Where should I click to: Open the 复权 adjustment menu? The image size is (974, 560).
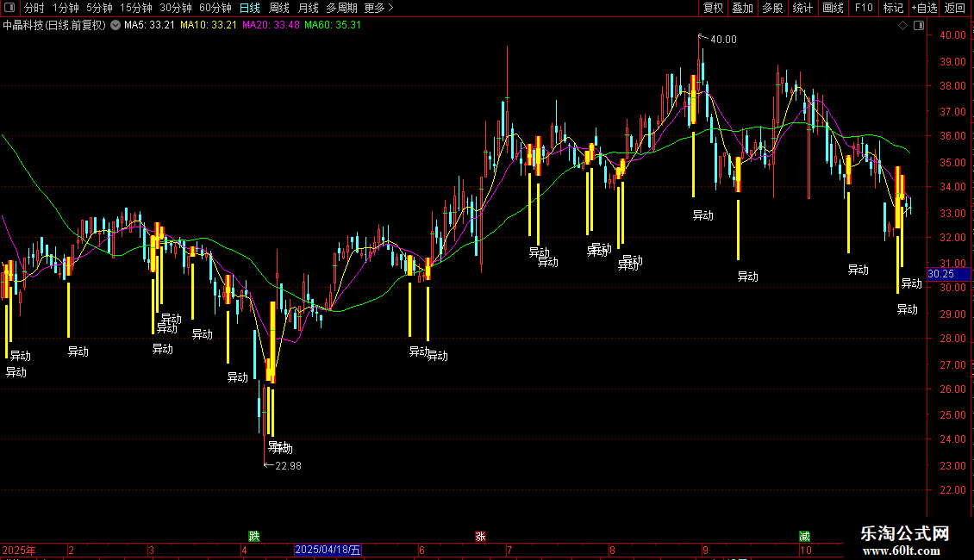click(713, 8)
